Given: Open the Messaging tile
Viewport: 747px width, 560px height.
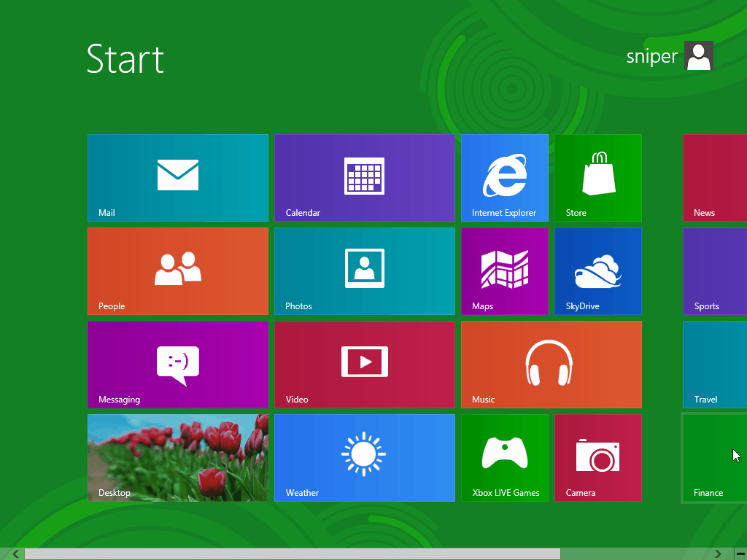Looking at the screenshot, I should (178, 365).
